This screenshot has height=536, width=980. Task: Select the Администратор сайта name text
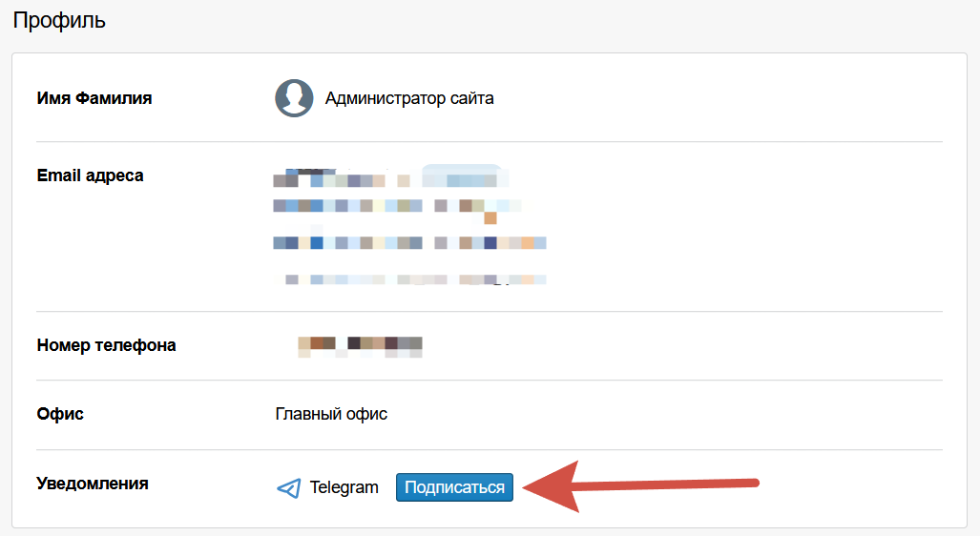click(409, 98)
